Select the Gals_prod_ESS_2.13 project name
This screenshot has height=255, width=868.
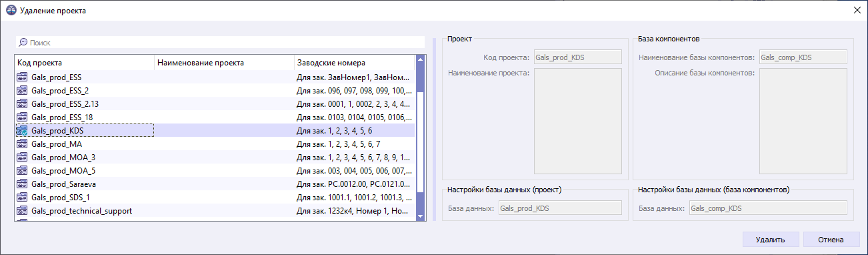coord(65,104)
